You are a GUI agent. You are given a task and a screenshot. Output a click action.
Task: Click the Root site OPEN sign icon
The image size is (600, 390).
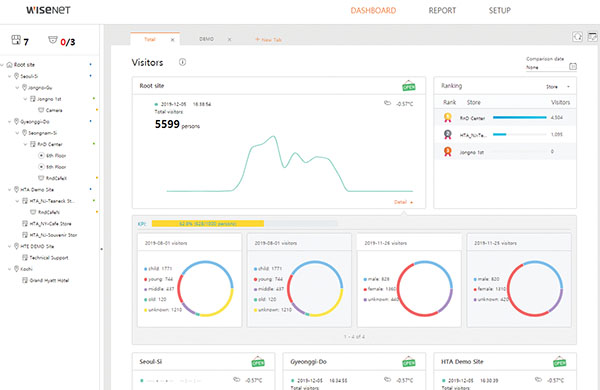409,86
